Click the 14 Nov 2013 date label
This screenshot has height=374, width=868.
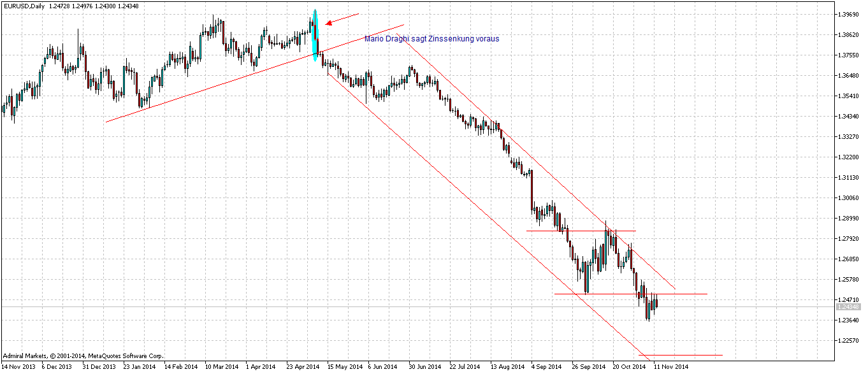click(x=18, y=367)
